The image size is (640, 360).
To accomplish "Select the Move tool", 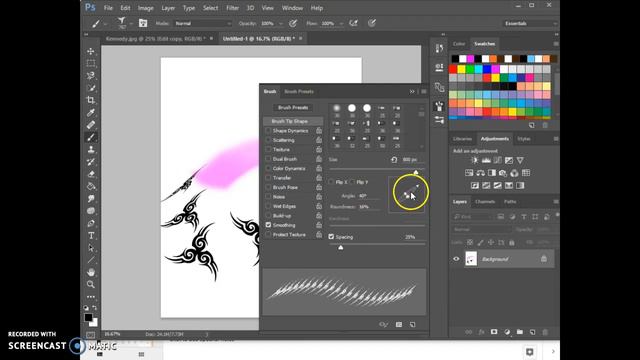I will (91, 51).
